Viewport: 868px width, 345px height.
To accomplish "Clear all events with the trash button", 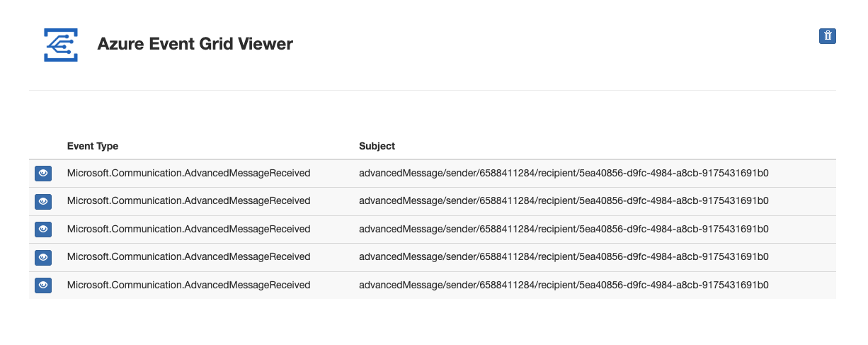I will [x=827, y=36].
